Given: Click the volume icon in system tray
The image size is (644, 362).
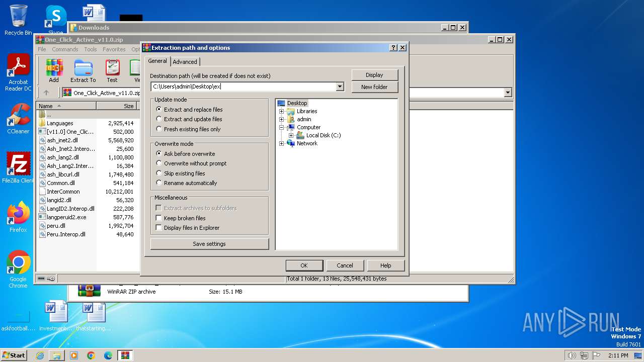Looking at the screenshot, I should (572, 355).
